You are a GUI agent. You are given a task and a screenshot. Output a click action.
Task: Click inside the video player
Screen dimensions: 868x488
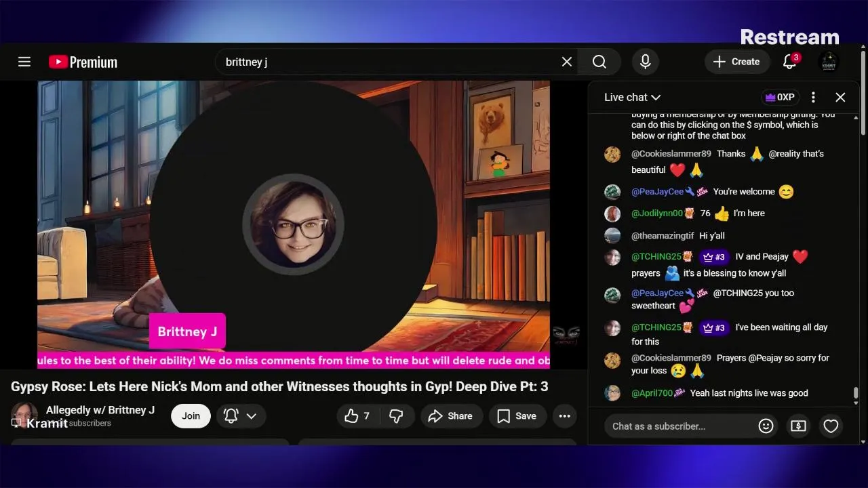click(x=294, y=224)
